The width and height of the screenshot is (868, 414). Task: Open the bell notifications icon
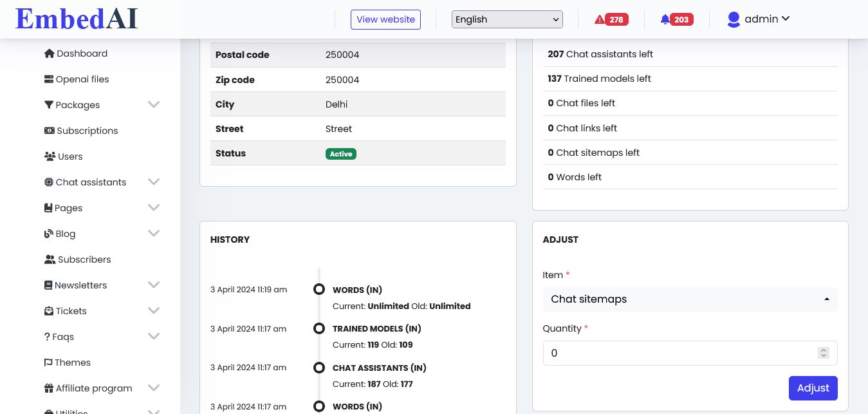point(665,19)
